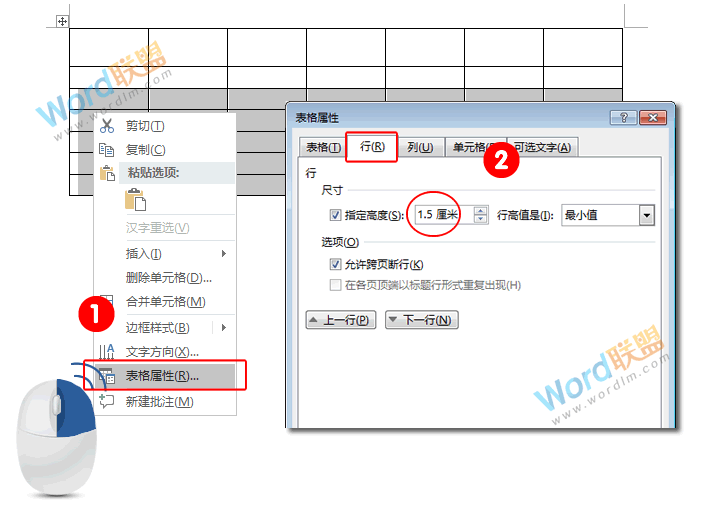Screen dimensions: 710x512
Task: Select 剪切(T) from context menu
Action: pyautogui.click(x=145, y=126)
